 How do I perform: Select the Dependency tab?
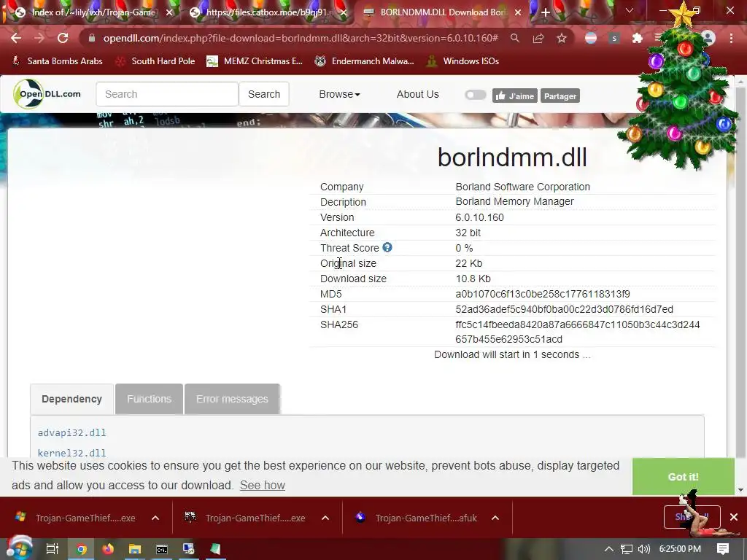(x=72, y=399)
